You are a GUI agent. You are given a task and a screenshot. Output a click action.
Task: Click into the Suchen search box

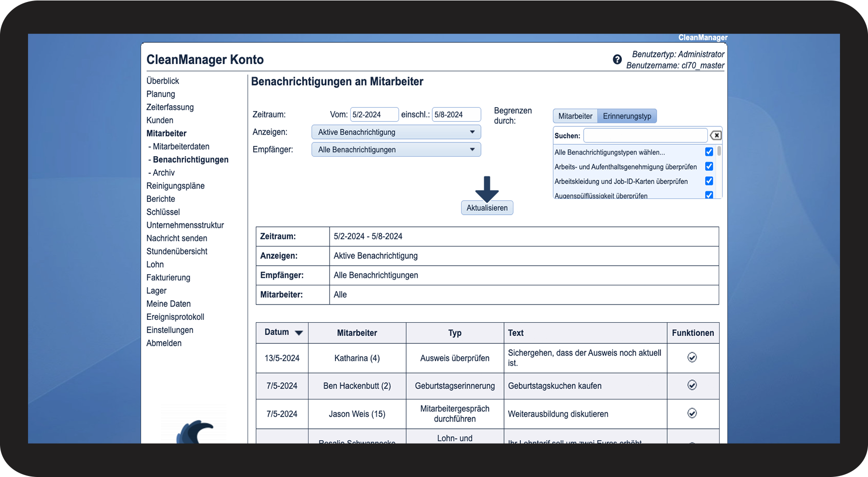[644, 136]
